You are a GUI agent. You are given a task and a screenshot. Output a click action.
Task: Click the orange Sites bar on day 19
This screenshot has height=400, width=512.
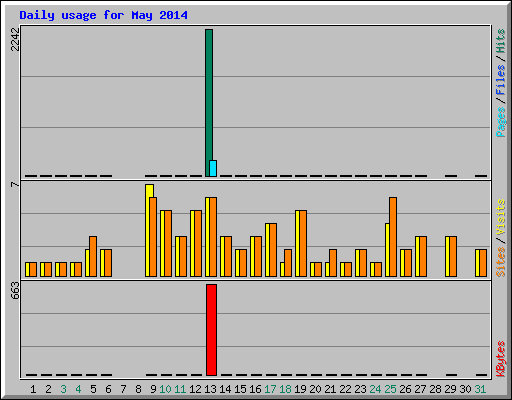point(303,243)
